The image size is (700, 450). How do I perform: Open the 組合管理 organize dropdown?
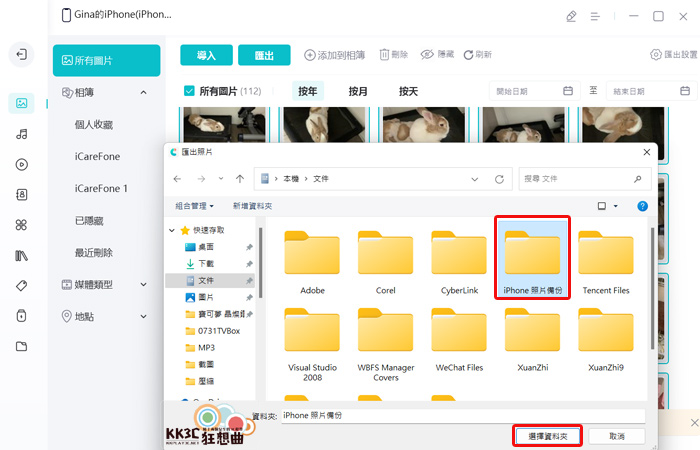(194, 206)
